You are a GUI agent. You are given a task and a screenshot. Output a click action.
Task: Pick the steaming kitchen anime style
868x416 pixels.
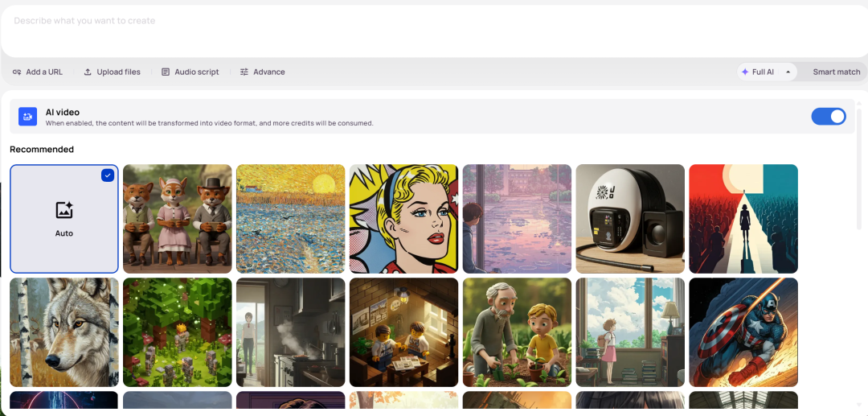tap(291, 332)
